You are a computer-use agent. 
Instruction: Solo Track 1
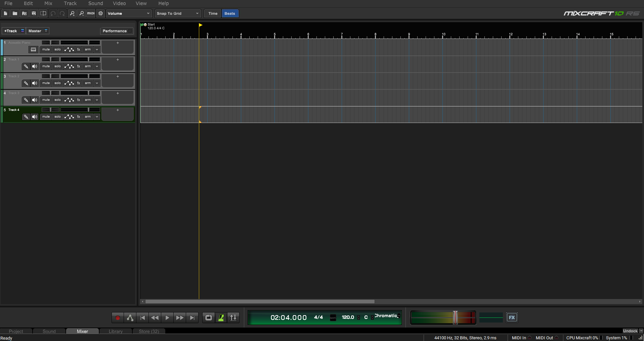tap(58, 66)
